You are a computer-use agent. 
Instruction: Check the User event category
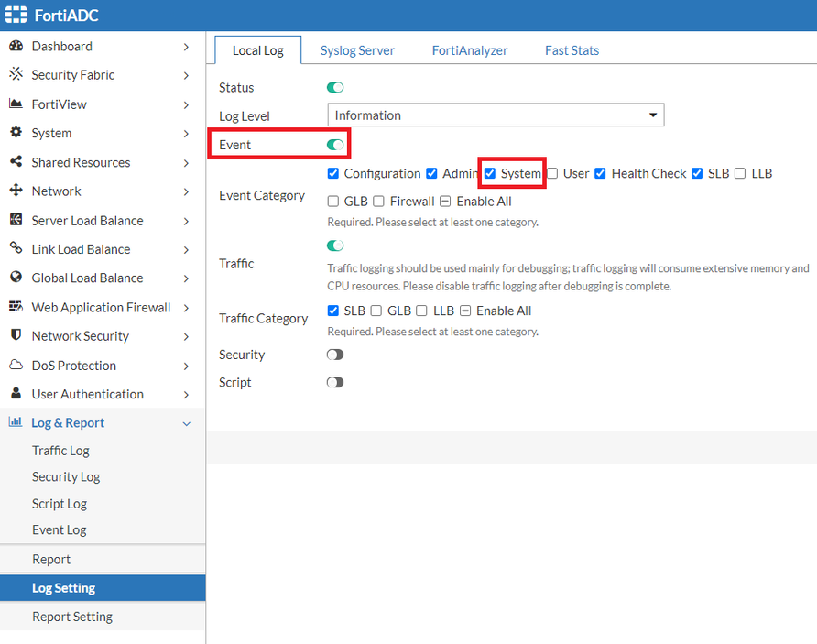[552, 173]
